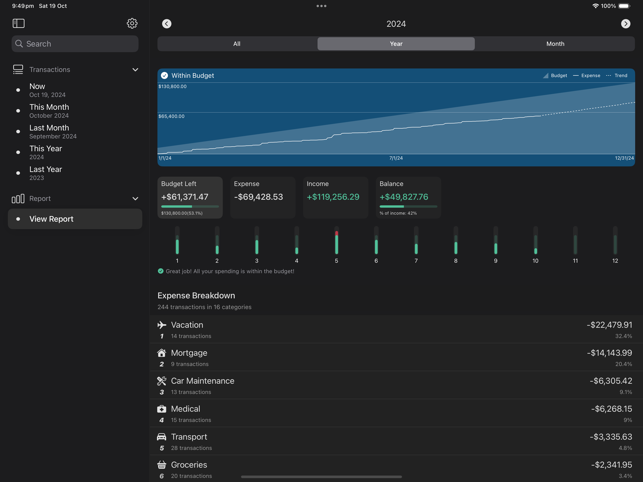Click the Transactions tray icon
The image size is (643, 482).
coord(18,69)
